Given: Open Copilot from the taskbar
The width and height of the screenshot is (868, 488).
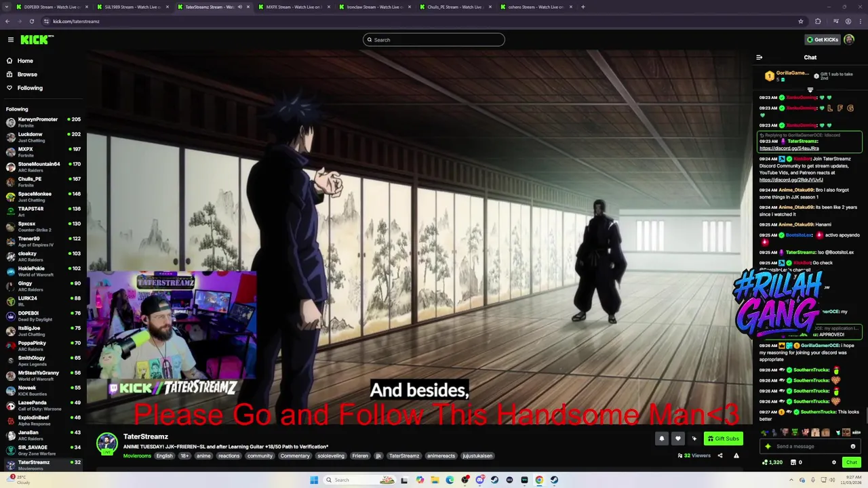Looking at the screenshot, I should click(420, 480).
